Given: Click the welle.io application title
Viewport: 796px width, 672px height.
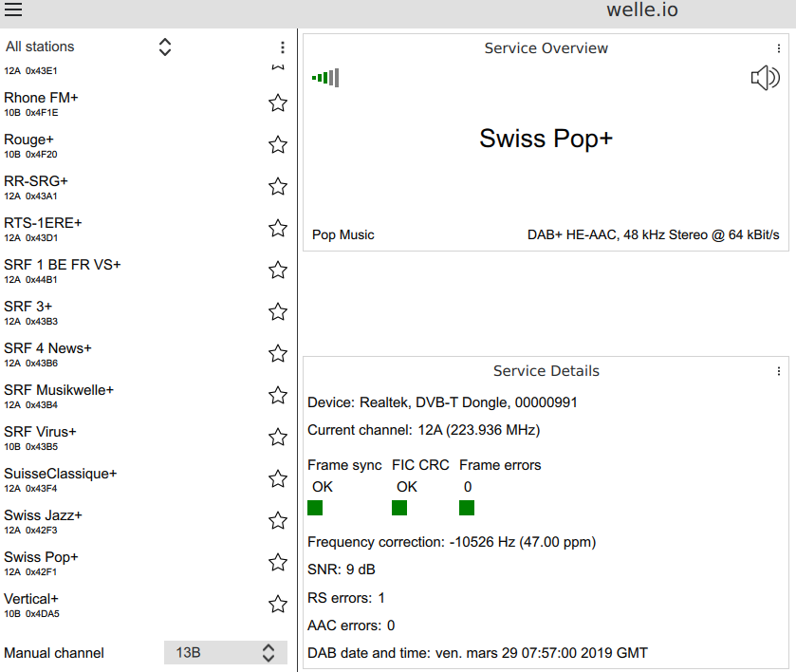Looking at the screenshot, I should (x=642, y=9).
